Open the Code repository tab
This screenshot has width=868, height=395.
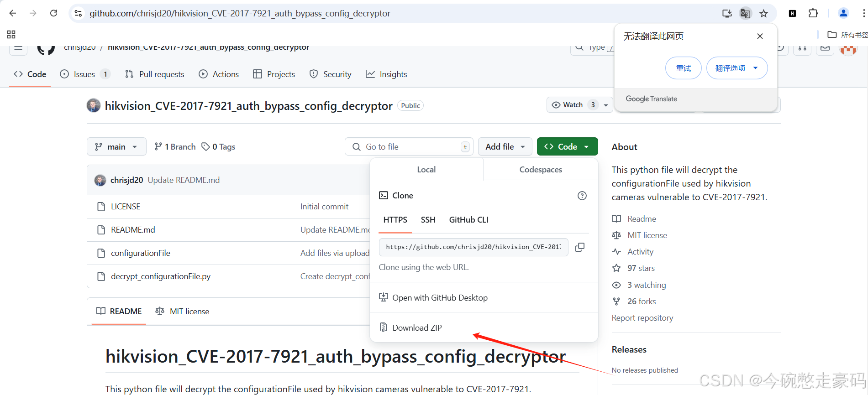pyautogui.click(x=30, y=74)
